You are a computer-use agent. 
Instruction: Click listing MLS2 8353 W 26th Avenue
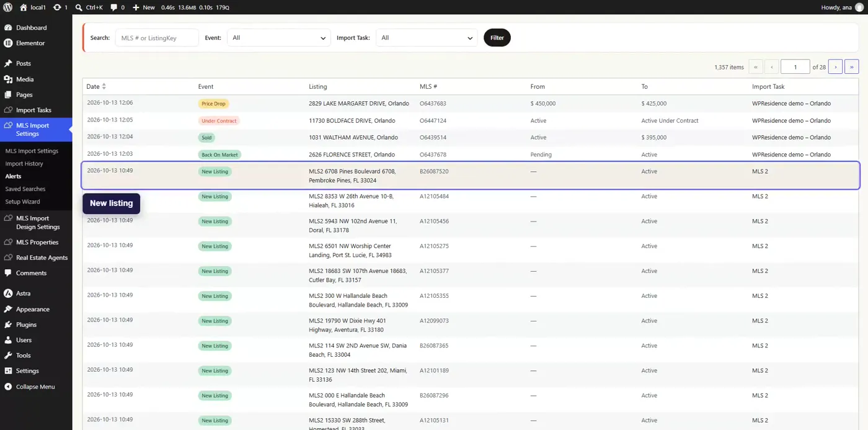coord(351,200)
